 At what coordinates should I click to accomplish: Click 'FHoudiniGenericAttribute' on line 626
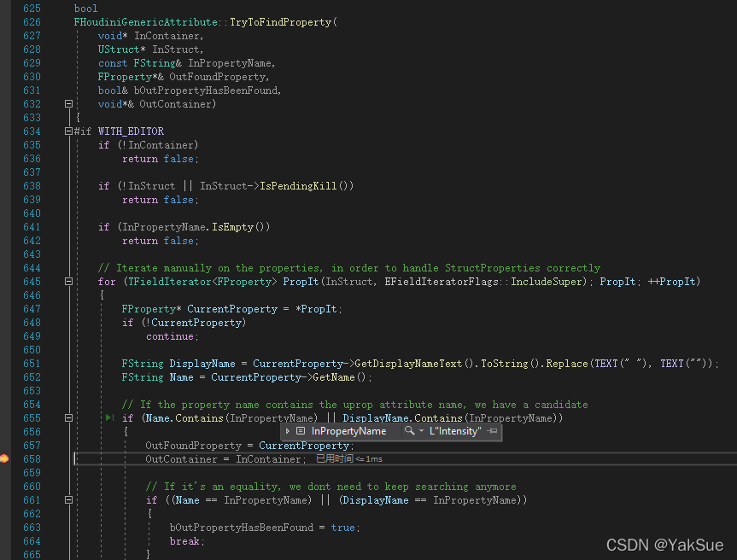coord(146,22)
